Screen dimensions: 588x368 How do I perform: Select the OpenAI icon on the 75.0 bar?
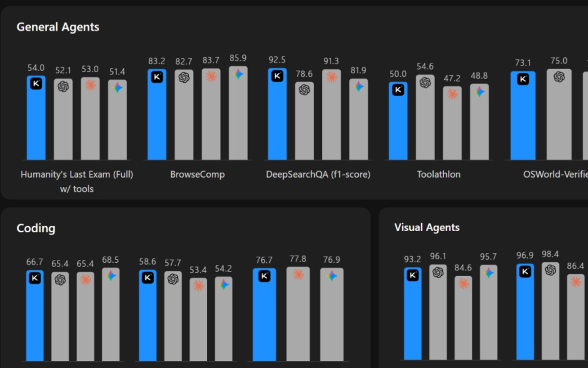pos(559,77)
